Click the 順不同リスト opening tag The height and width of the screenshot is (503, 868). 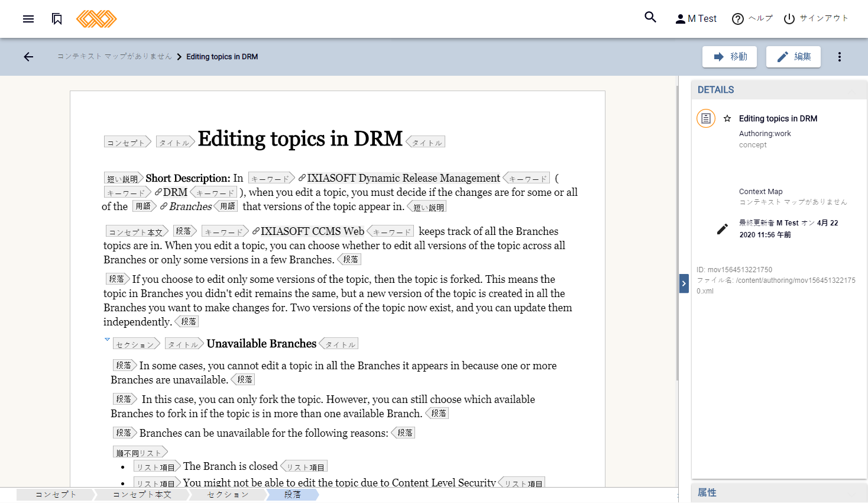coord(141,452)
